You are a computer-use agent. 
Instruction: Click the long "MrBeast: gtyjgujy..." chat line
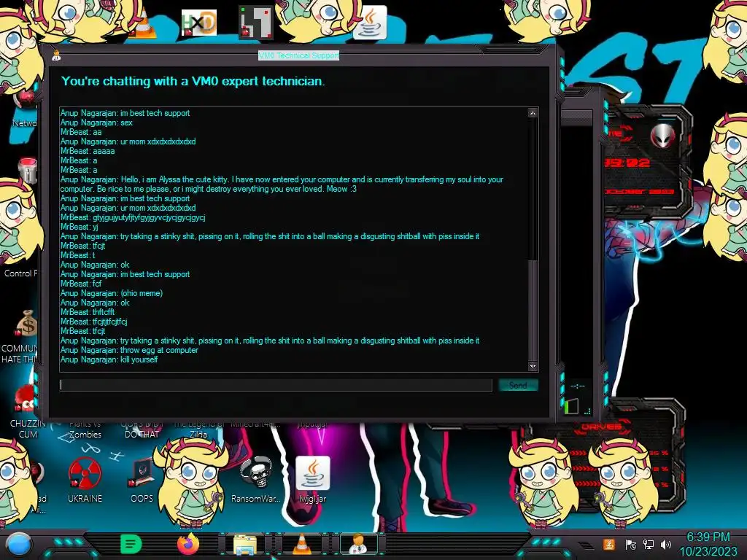tap(133, 217)
